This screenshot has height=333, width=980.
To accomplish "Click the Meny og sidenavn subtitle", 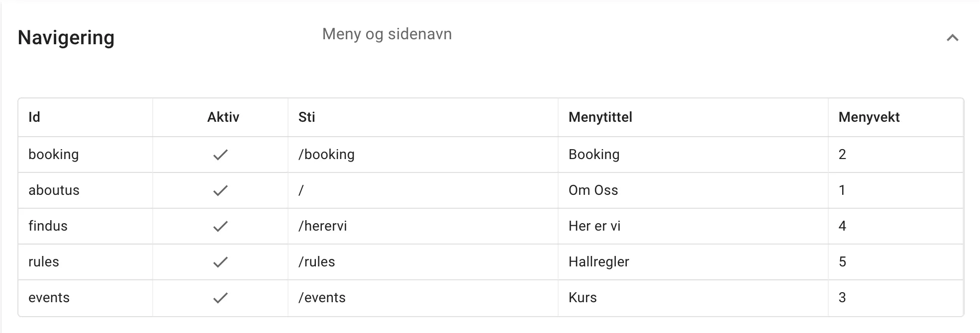I will click(387, 34).
